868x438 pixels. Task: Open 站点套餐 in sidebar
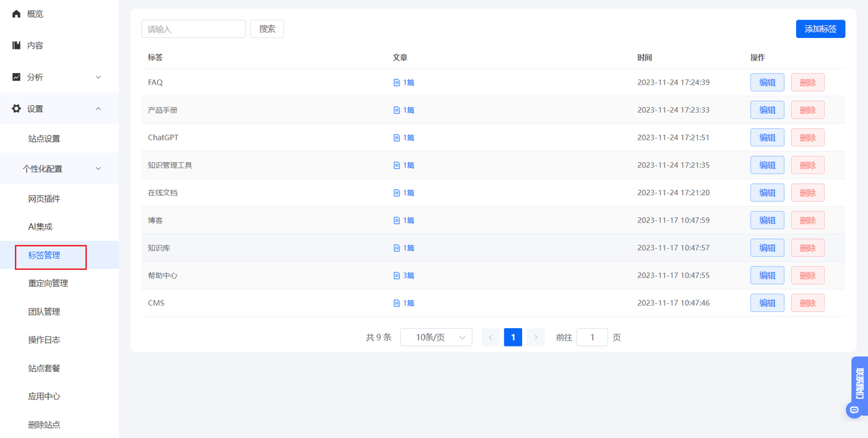[x=44, y=368]
